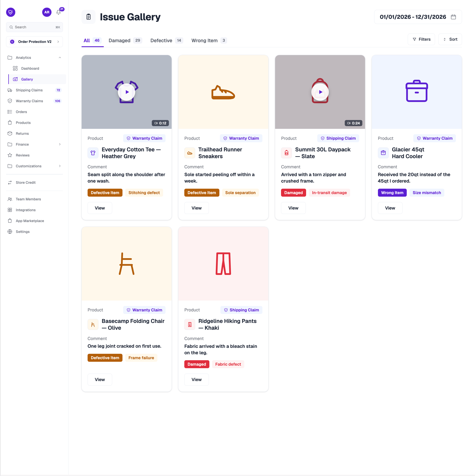Click the Shipping Claims truck icon
The width and height of the screenshot is (475, 476).
point(10,90)
